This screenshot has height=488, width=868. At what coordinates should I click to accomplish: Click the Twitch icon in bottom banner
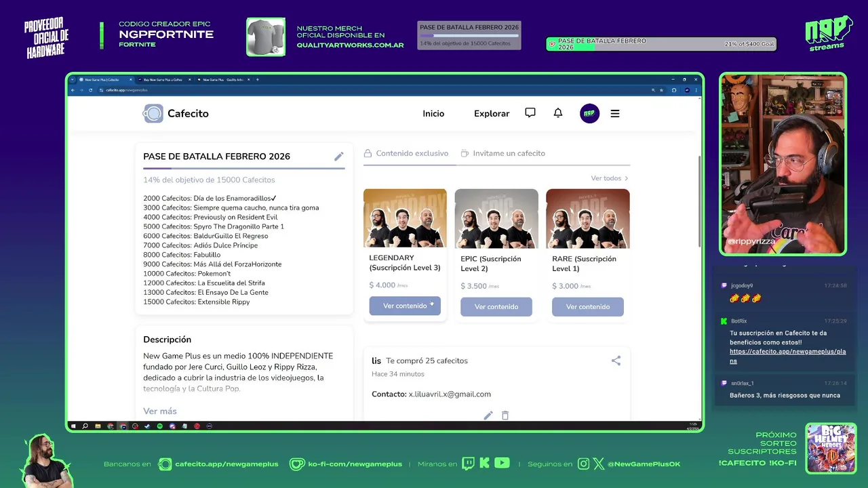pos(469,464)
